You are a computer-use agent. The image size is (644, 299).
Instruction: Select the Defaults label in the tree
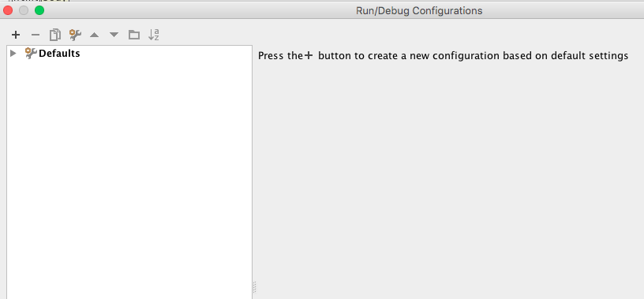[x=59, y=54]
